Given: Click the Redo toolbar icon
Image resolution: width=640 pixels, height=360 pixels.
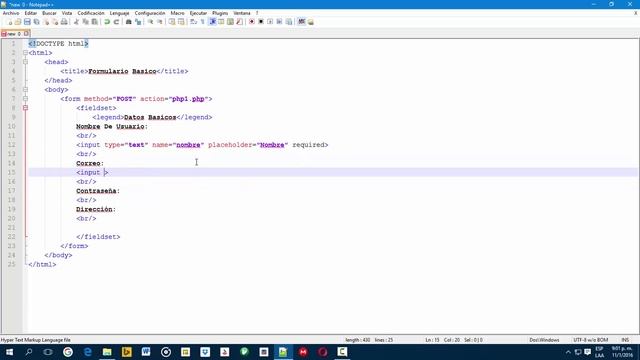Looking at the screenshot, I should [x=116, y=22].
